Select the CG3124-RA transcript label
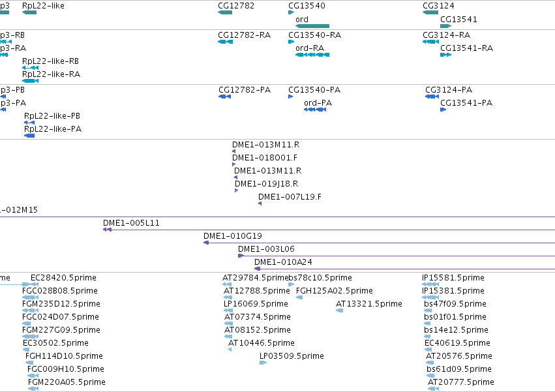 click(446, 35)
